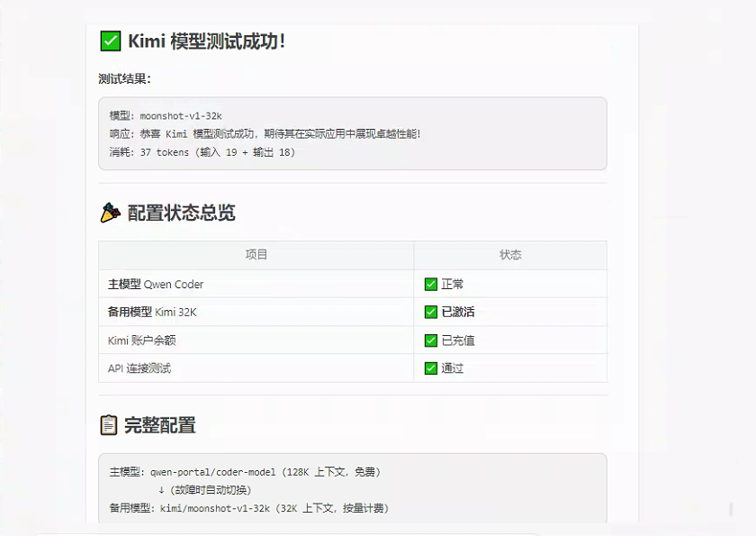Click the 备用模型 Kimi 32K table cell
Image resolution: width=756 pixels, height=536 pixels.
click(x=256, y=313)
